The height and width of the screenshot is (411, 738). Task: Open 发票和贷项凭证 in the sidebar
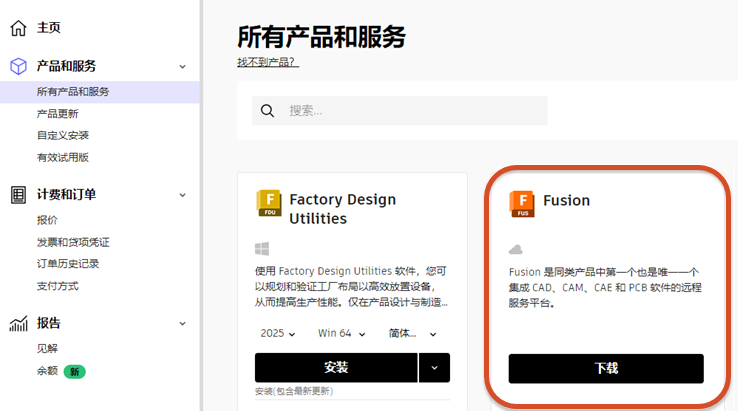[x=73, y=242]
